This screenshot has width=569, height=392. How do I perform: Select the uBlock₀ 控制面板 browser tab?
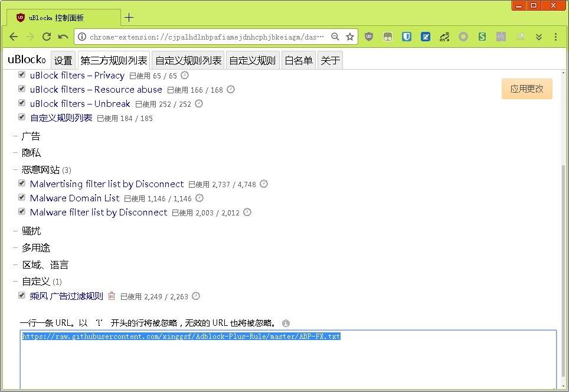tap(64, 18)
